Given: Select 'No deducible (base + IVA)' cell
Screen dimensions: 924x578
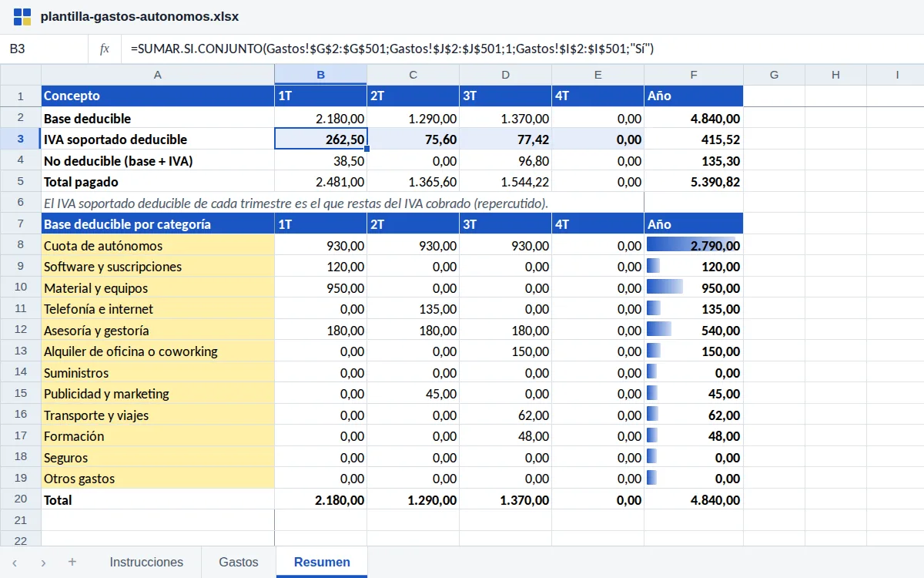Looking at the screenshot, I should point(158,161).
